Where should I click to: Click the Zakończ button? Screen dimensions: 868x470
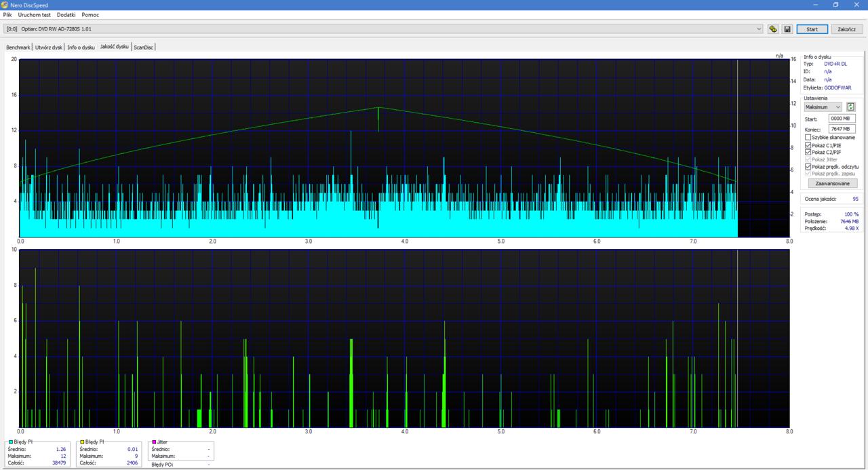click(846, 29)
